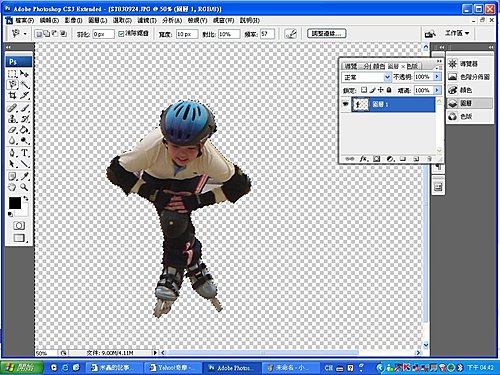The width and height of the screenshot is (500, 375).
Task: Change screen mode button in toolbox
Action: coord(20,238)
